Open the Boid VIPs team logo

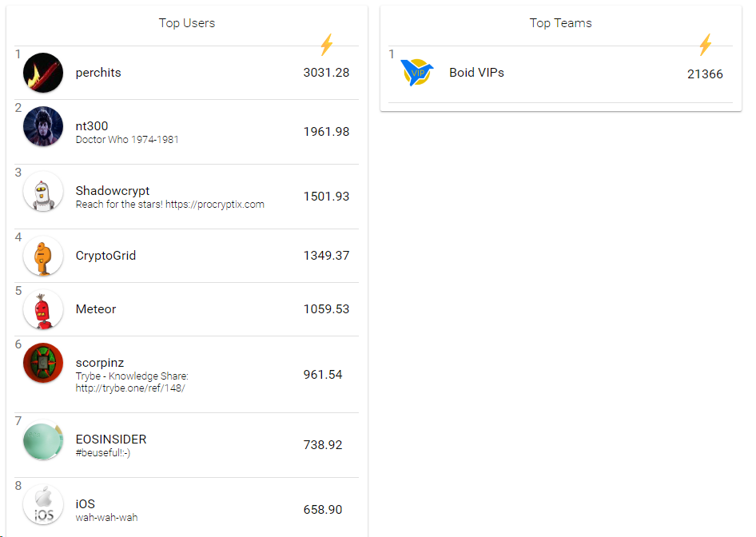(417, 73)
